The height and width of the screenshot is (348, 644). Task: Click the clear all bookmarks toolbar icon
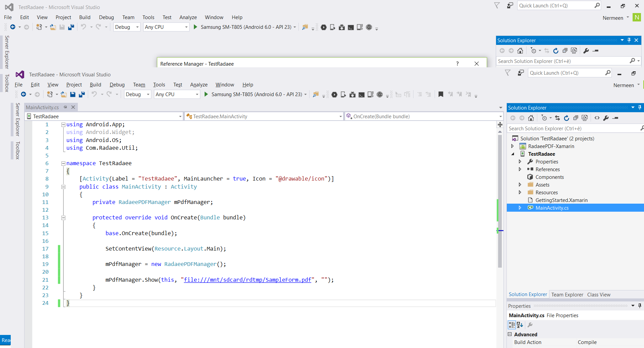[x=468, y=94]
